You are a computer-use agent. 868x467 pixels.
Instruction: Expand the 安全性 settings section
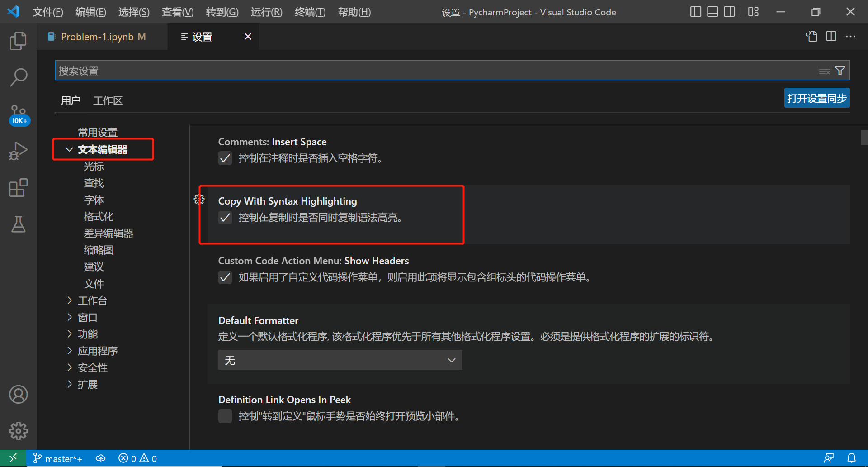(70, 367)
